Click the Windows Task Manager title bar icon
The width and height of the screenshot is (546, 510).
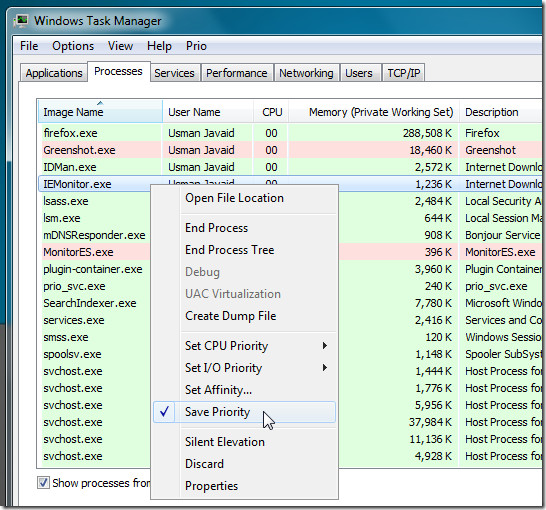tap(22, 21)
